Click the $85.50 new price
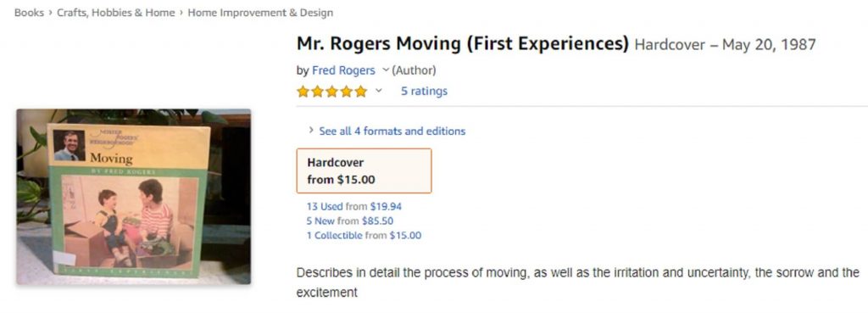Viewport: 868px width, 313px height. (x=377, y=221)
